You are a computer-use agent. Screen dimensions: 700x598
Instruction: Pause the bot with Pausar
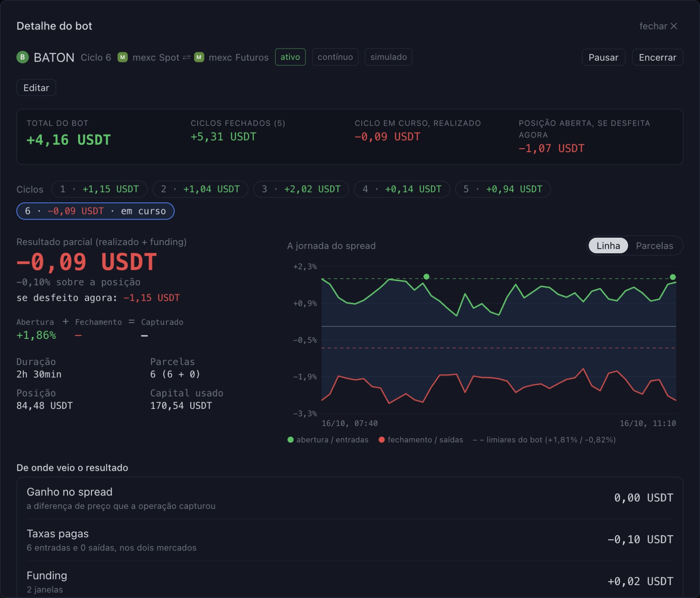(x=603, y=57)
